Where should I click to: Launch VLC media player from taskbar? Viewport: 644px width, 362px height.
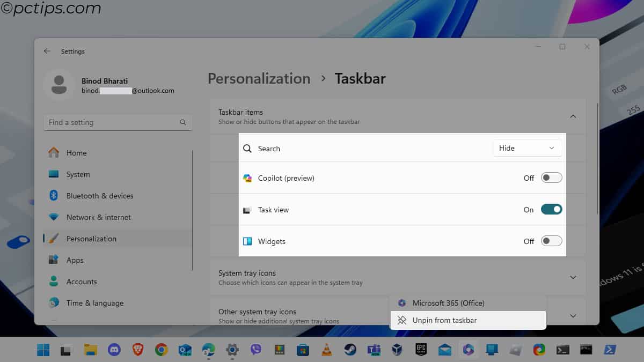pyautogui.click(x=326, y=350)
